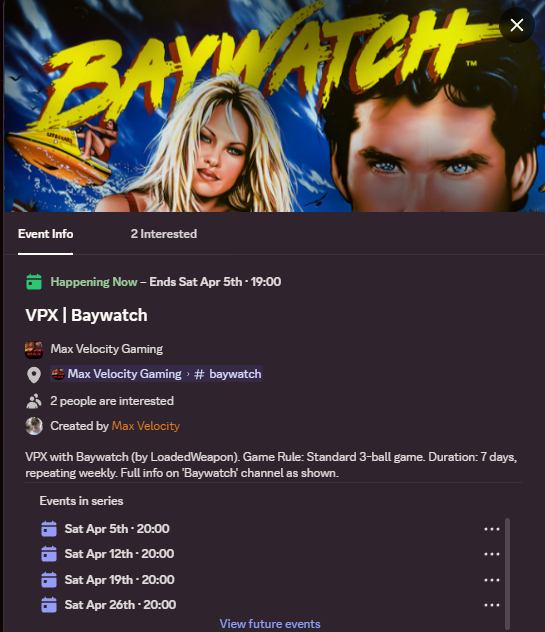Click calendar icon for Sat Apr 26th event
Screen dimensions: 545x632
[49, 605]
